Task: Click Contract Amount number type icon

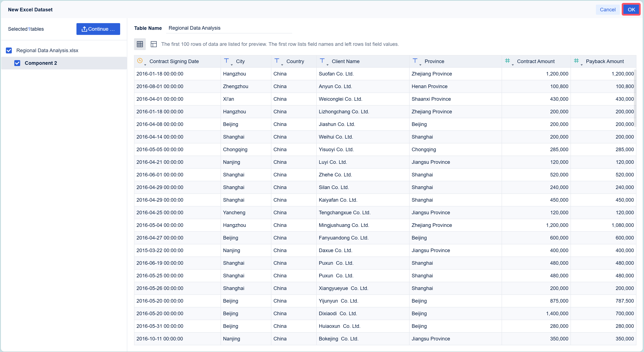Action: (507, 61)
